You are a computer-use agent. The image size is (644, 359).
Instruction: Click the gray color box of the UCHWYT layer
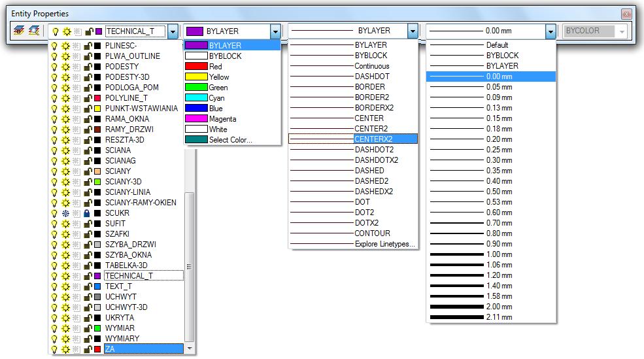click(x=97, y=297)
